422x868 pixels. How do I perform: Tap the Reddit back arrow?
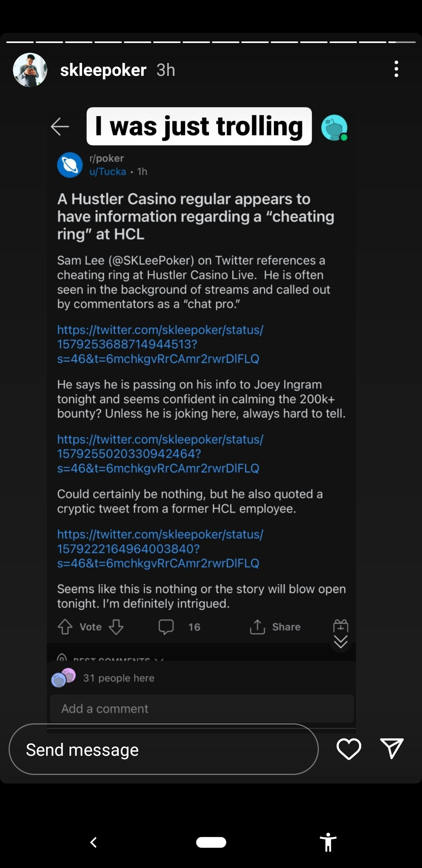coord(60,127)
